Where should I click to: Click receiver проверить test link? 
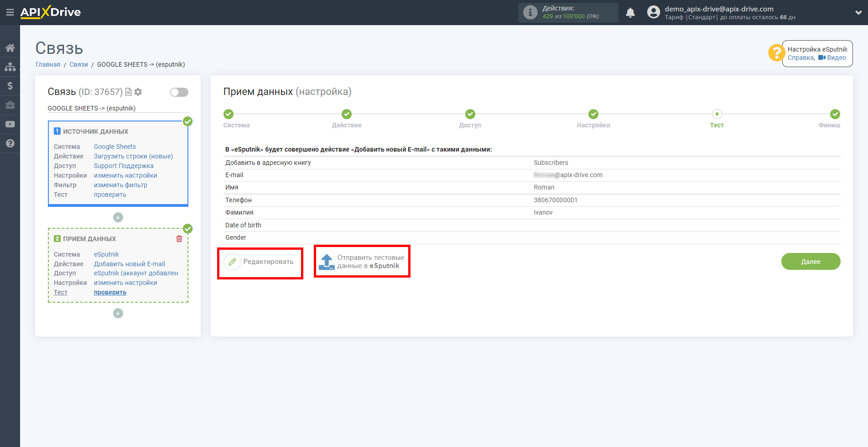pyautogui.click(x=110, y=292)
